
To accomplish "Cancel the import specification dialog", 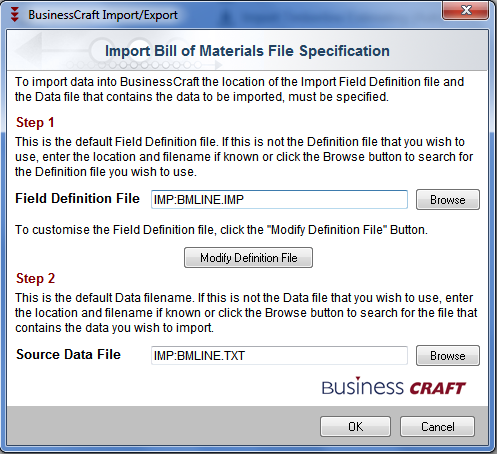I will click(x=437, y=427).
